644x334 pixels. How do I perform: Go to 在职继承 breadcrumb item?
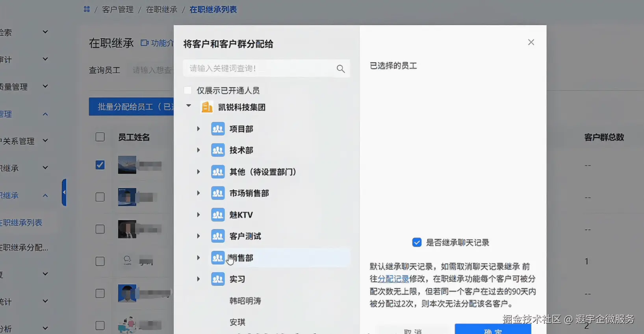[162, 9]
